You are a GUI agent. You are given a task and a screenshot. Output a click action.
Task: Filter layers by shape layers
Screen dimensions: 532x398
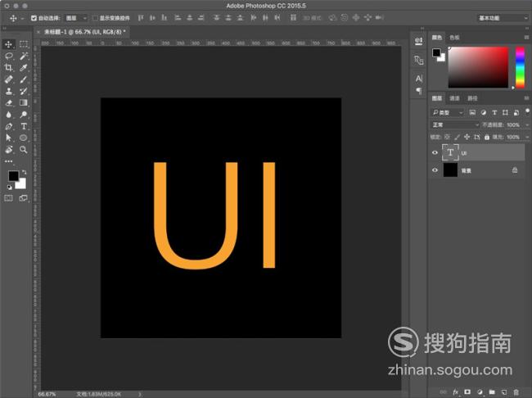click(x=505, y=112)
